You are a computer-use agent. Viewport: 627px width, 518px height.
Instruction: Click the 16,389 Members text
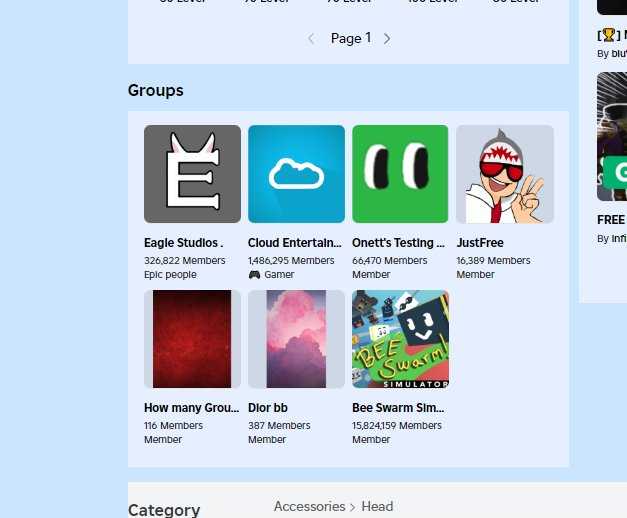pos(493,260)
